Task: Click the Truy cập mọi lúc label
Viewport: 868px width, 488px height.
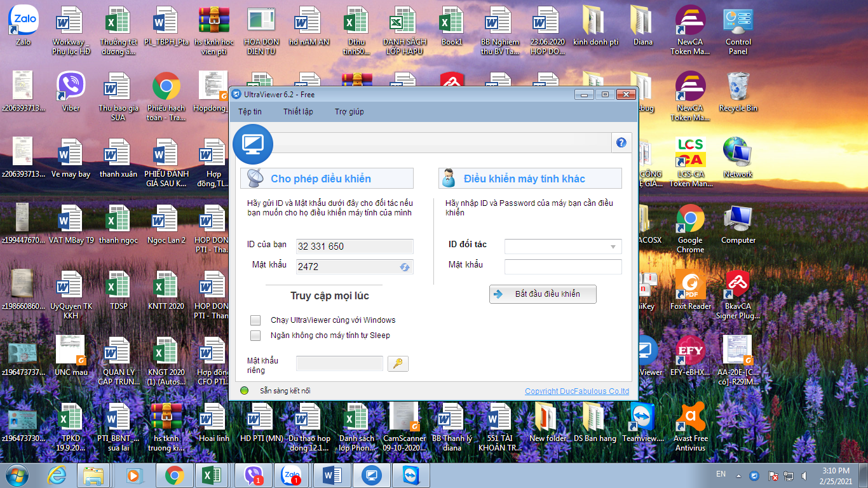Action: pyautogui.click(x=330, y=295)
